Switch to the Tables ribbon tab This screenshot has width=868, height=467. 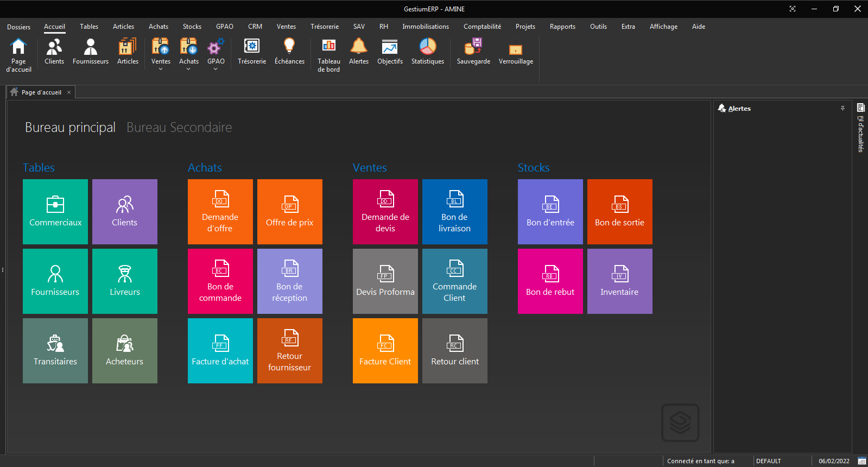[x=89, y=27]
